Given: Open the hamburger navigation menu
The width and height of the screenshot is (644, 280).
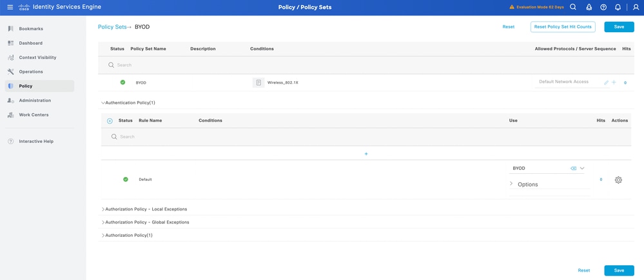Looking at the screenshot, I should click(10, 7).
